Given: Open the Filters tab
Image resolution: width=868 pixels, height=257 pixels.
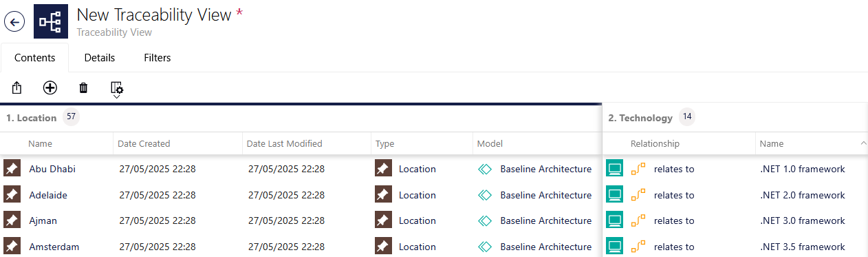Looking at the screenshot, I should pos(158,58).
